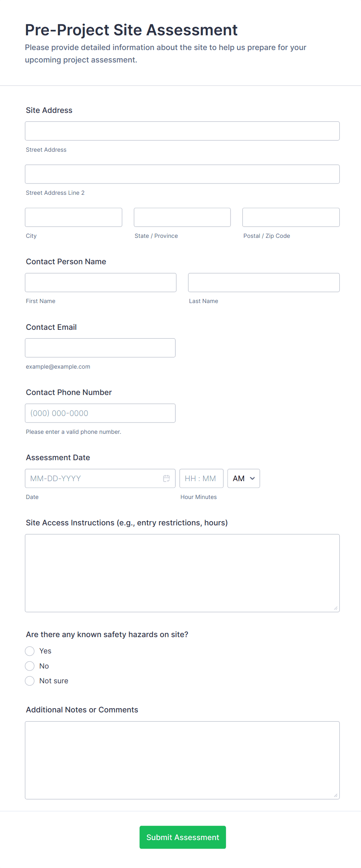
Task: Choose Not sure for known safety hazards
Action: 30,681
